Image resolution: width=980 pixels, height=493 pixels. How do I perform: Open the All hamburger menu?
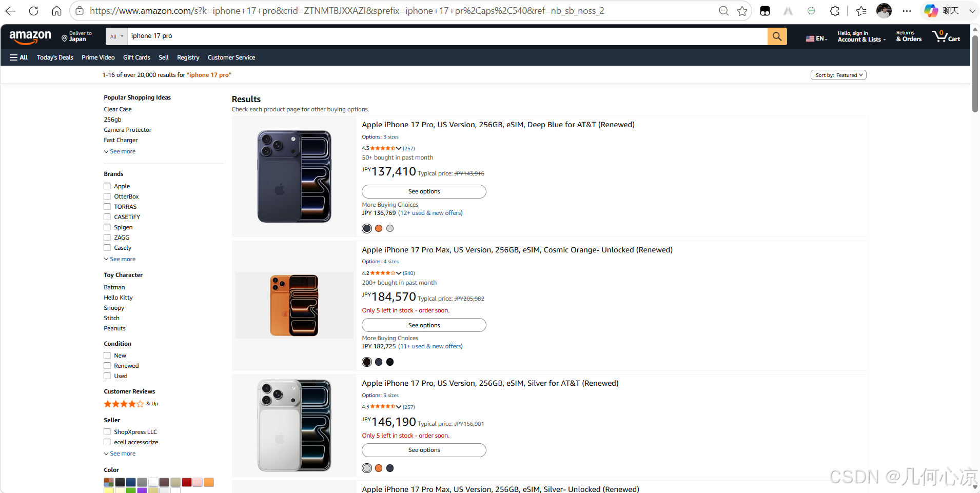tap(19, 57)
